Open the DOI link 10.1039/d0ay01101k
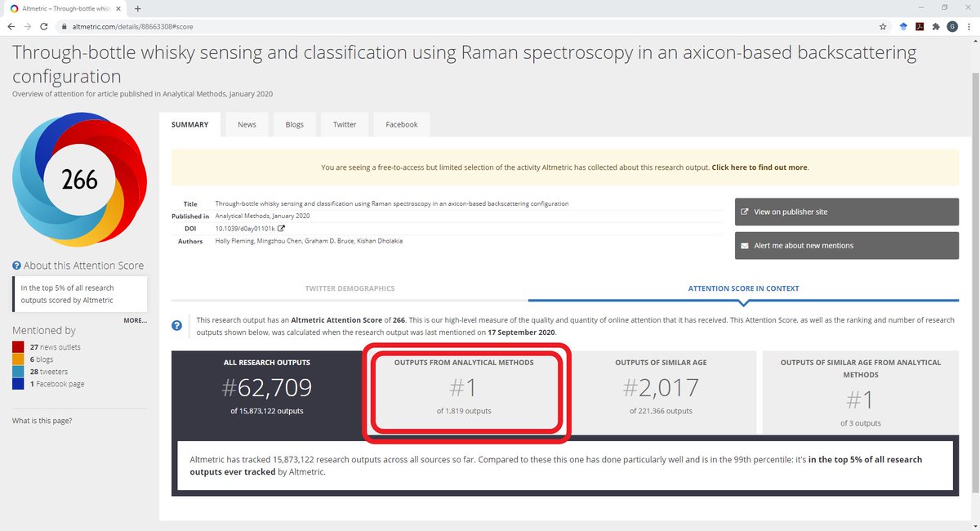The width and height of the screenshot is (980, 531). coord(244,228)
